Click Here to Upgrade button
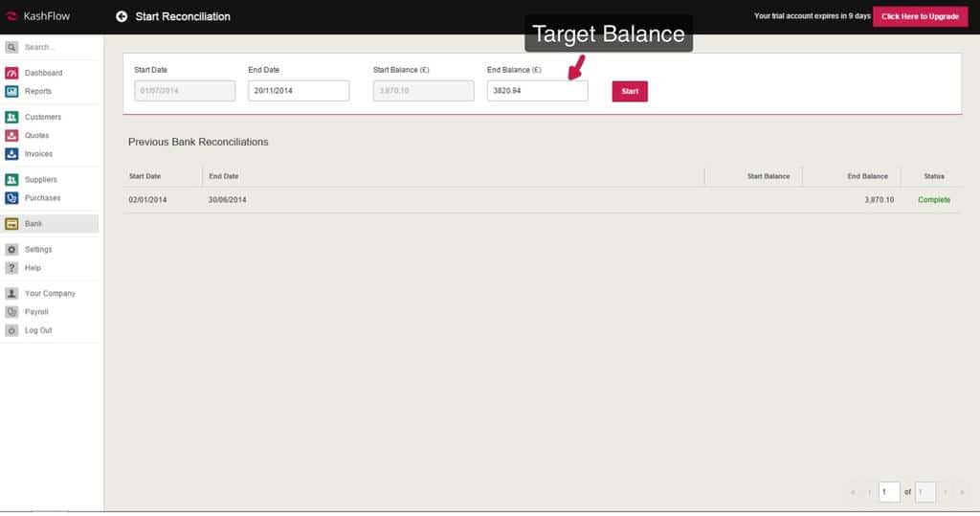 (x=920, y=16)
